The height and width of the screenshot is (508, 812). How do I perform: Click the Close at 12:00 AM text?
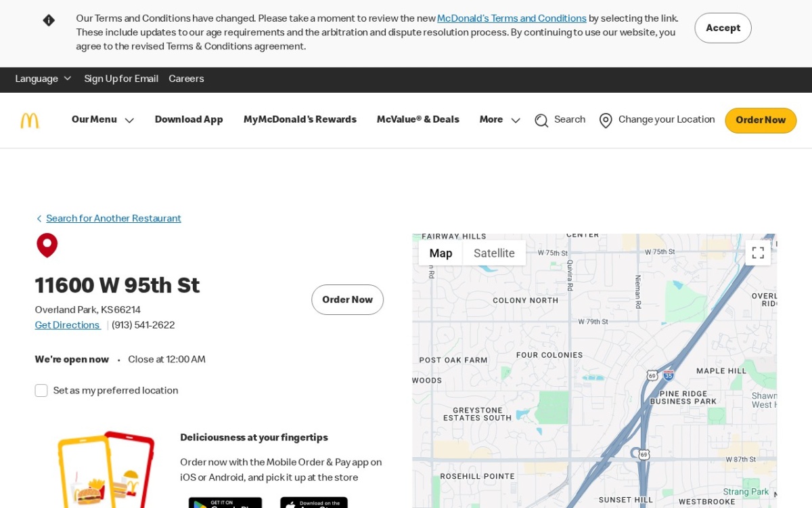tap(166, 360)
